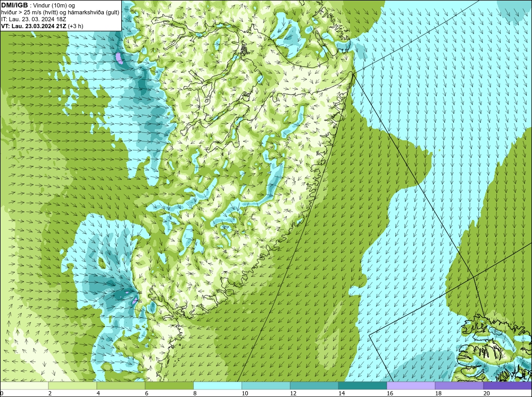This screenshot has width=532, height=397.
Task: Click the 'VT: Lau. 23.03.2024 21Z' line
Action: 34,26
